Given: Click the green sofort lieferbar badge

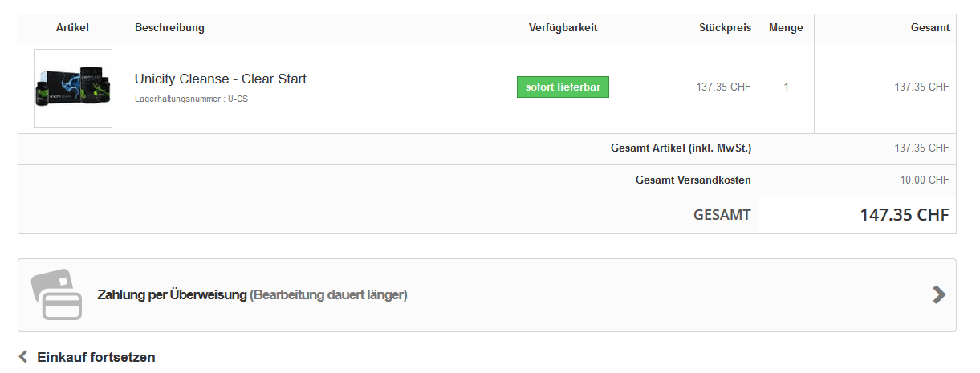Looking at the screenshot, I should pyautogui.click(x=563, y=87).
